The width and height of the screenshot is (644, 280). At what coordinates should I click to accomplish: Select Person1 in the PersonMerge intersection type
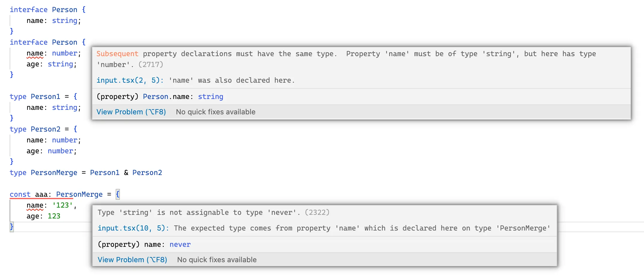pos(105,173)
